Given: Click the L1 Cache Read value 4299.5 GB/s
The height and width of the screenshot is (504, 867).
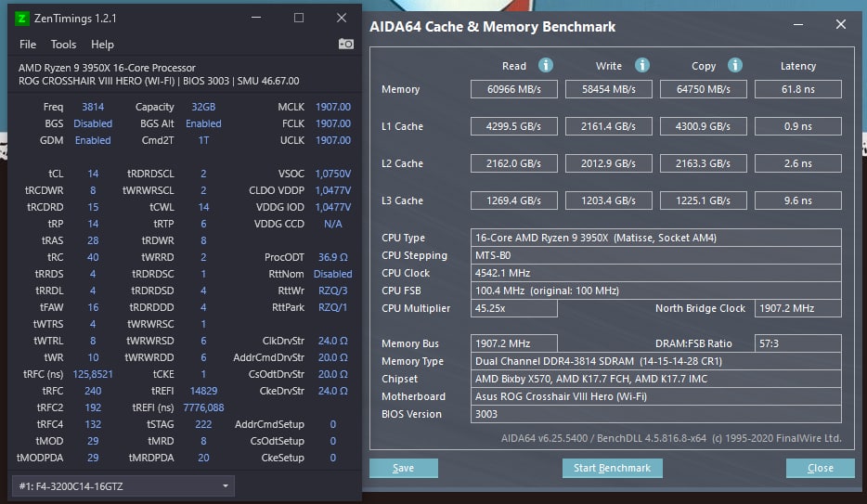Looking at the screenshot, I should [x=514, y=126].
